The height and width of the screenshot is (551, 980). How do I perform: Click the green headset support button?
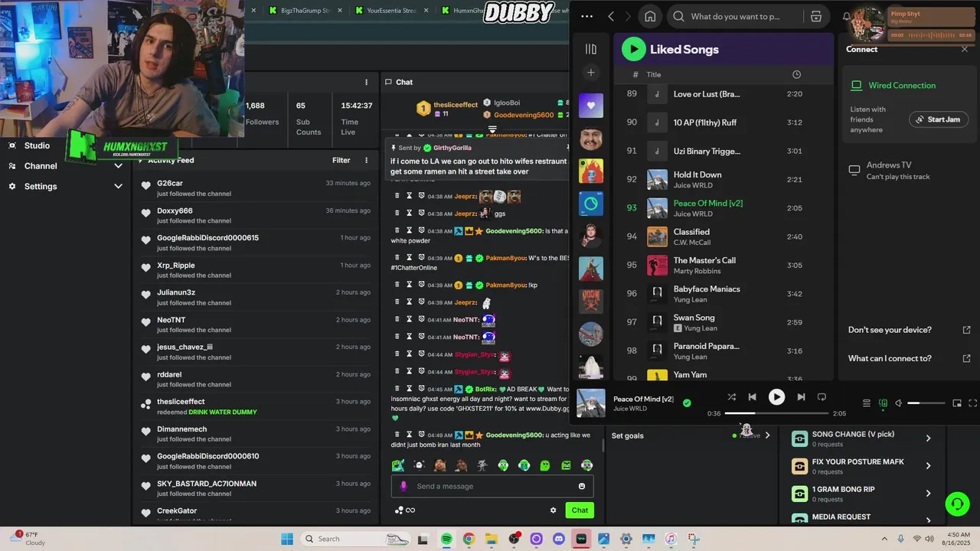click(957, 504)
